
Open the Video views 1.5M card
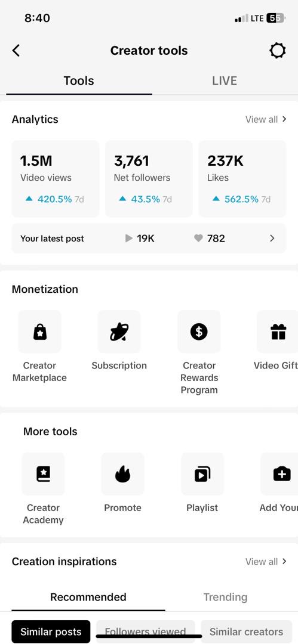tap(56, 179)
